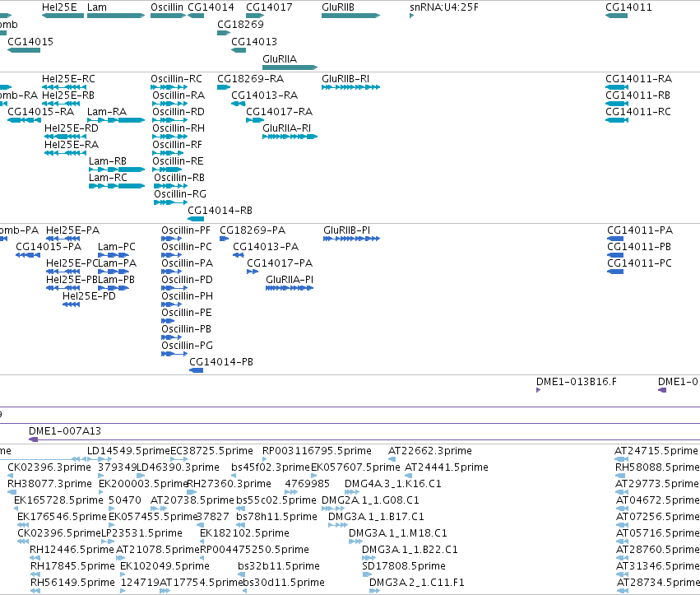Select transcript CG14011-RA

click(x=638, y=79)
